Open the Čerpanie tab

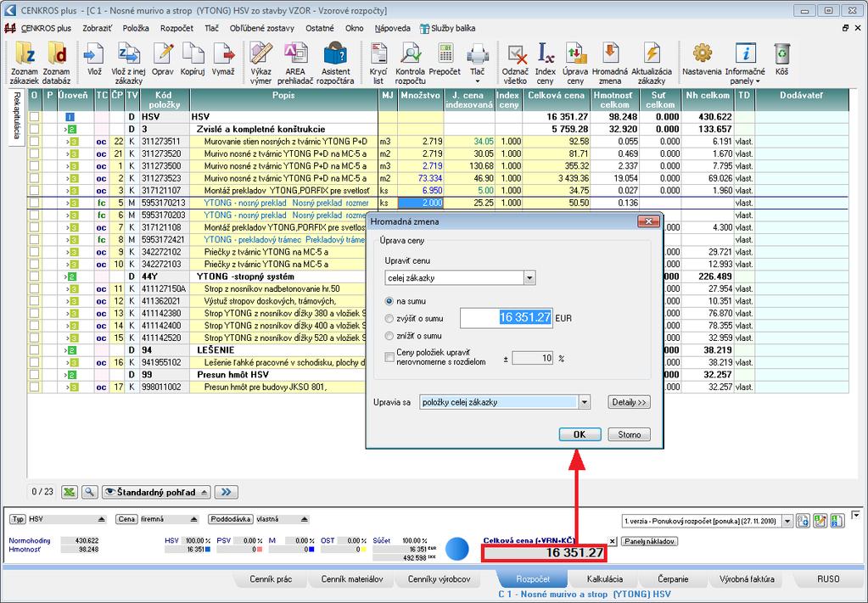[673, 579]
